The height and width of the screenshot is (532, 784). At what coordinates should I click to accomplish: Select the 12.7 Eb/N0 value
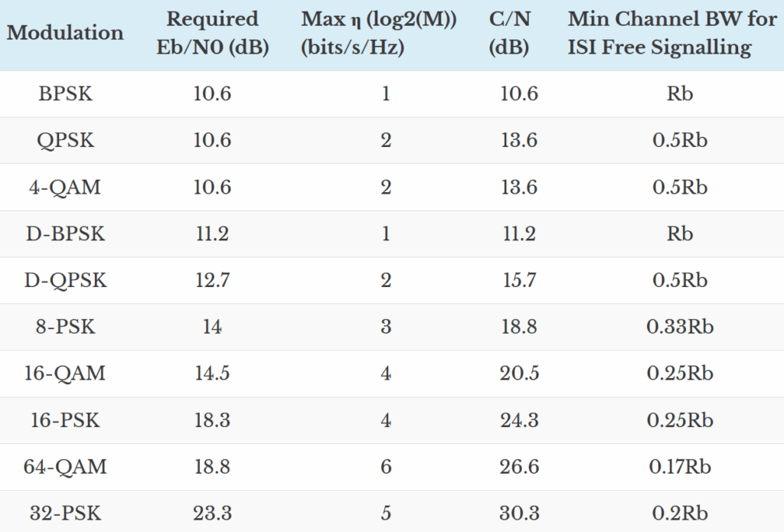click(x=213, y=281)
